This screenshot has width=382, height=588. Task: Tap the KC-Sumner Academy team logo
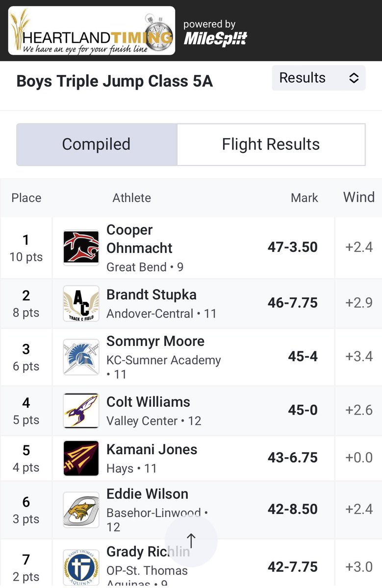pyautogui.click(x=81, y=357)
